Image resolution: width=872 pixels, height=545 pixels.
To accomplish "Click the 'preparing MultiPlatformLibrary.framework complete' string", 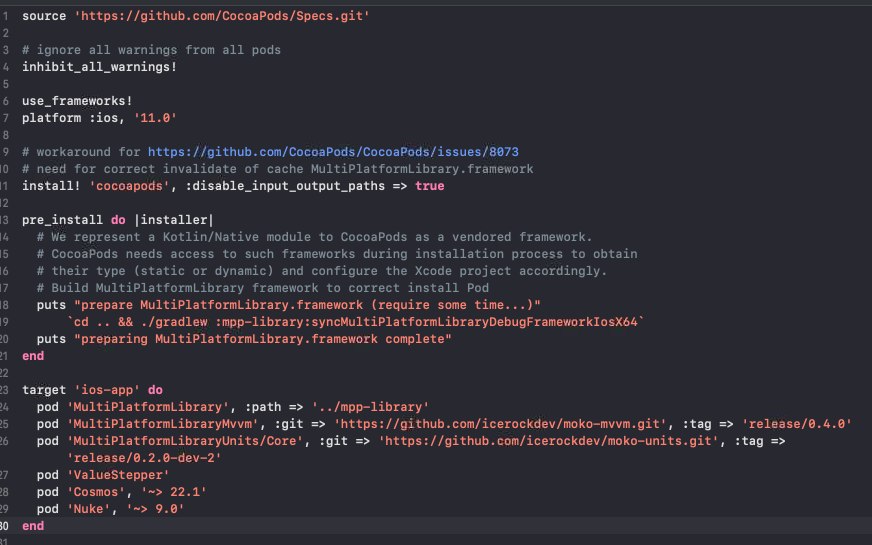I will [x=262, y=339].
